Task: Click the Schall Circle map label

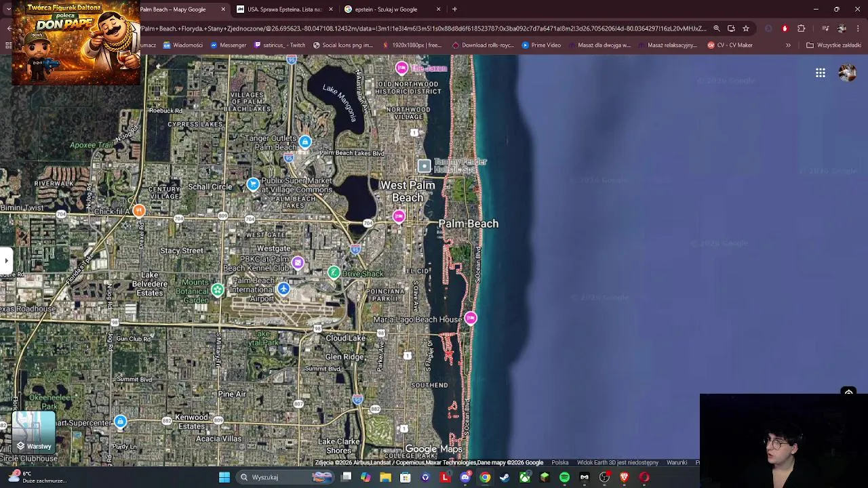Action: tap(210, 187)
